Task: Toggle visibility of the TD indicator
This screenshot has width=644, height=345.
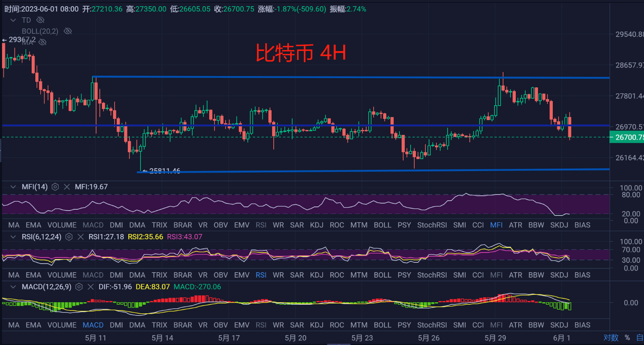Action: coord(40,20)
